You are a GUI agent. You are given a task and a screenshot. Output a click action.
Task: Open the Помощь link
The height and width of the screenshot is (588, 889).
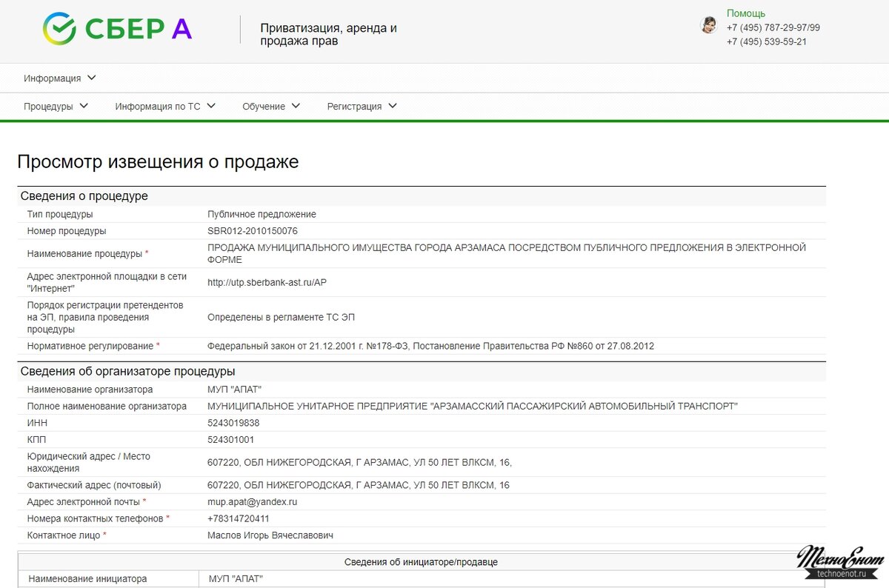tap(746, 13)
